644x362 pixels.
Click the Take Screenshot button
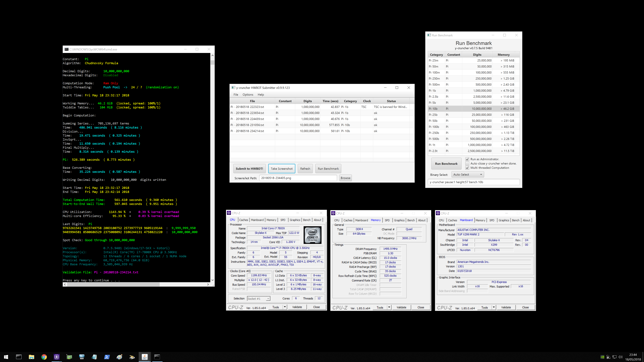coord(282,169)
